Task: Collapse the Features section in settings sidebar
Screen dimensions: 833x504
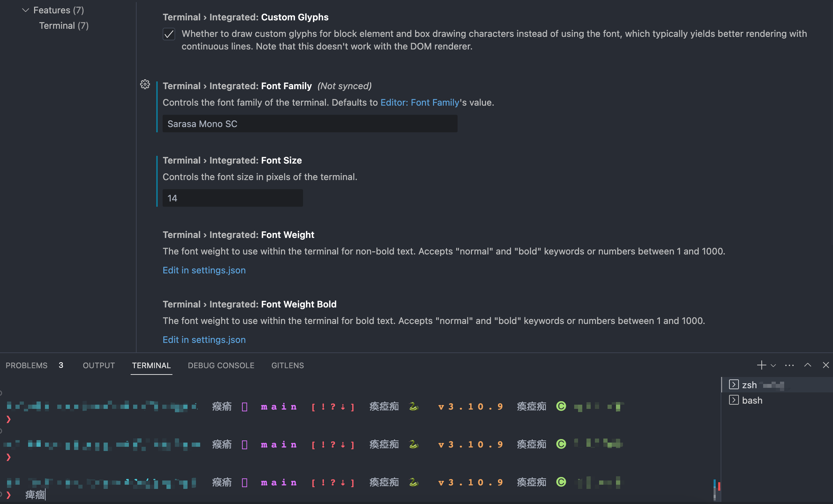Action: [x=25, y=10]
